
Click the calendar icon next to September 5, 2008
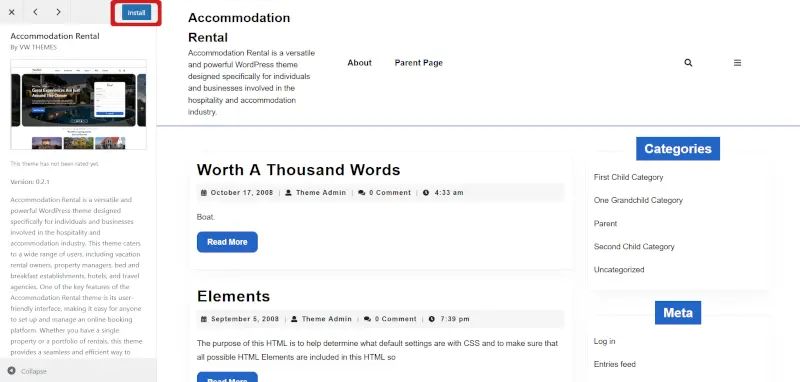204,319
